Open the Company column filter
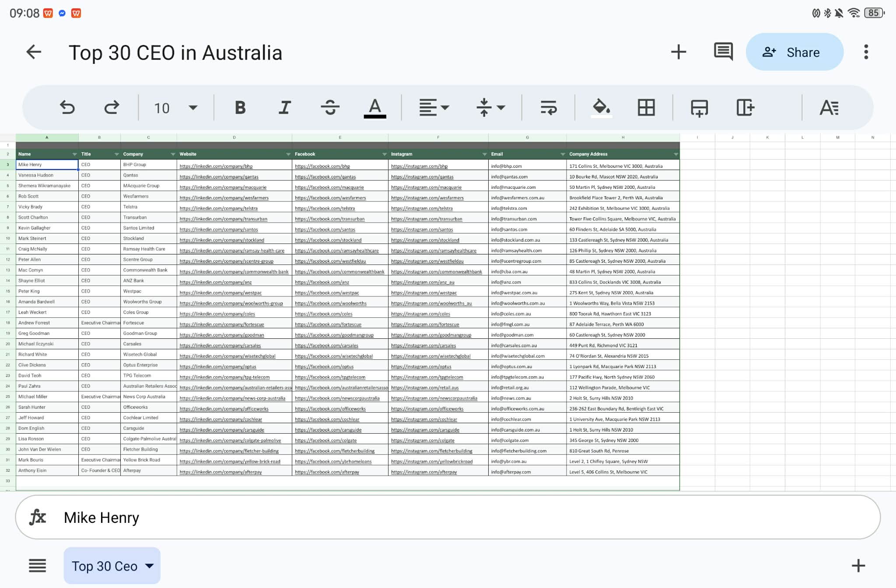Image resolution: width=896 pixels, height=588 pixels. (173, 154)
